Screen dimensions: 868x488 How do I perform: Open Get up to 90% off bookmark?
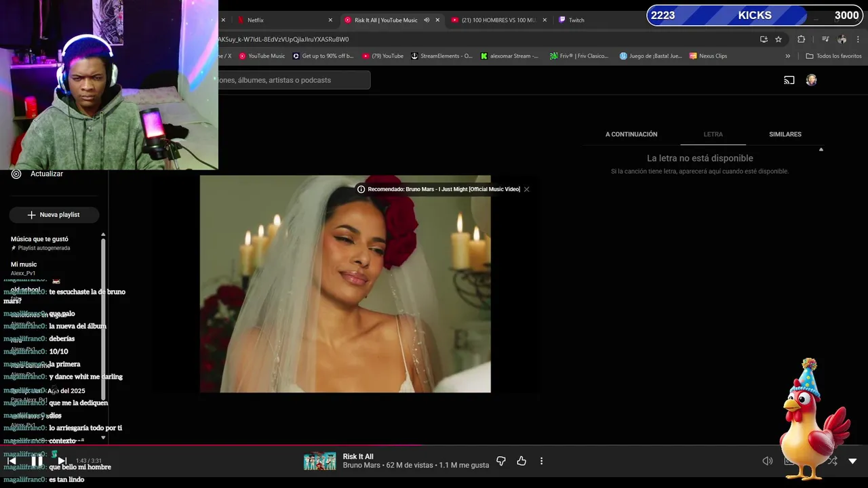[323, 56]
